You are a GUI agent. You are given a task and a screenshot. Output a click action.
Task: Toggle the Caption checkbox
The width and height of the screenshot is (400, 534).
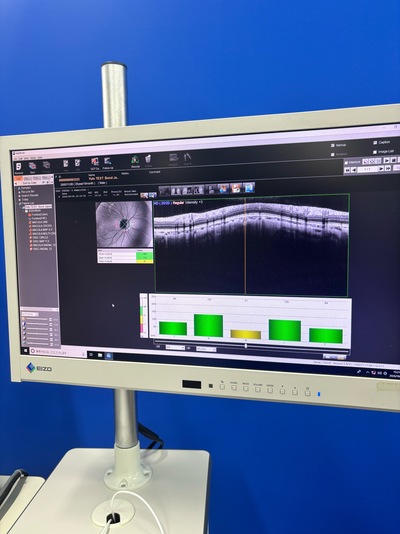click(x=375, y=143)
